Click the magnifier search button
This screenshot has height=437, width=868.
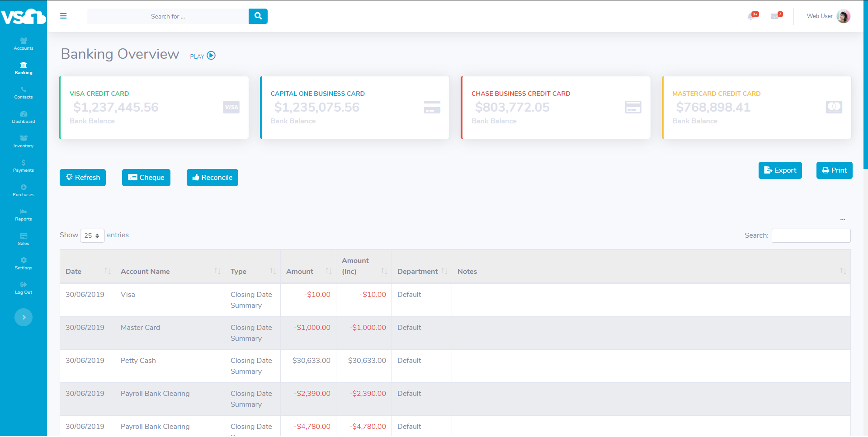click(258, 16)
